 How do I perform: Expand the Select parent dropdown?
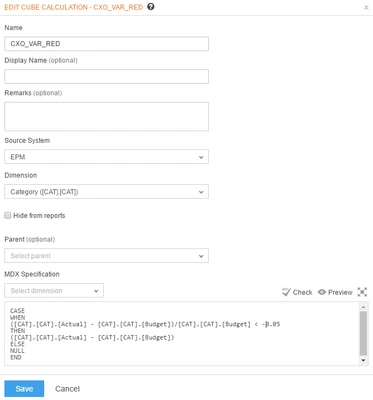point(107,256)
